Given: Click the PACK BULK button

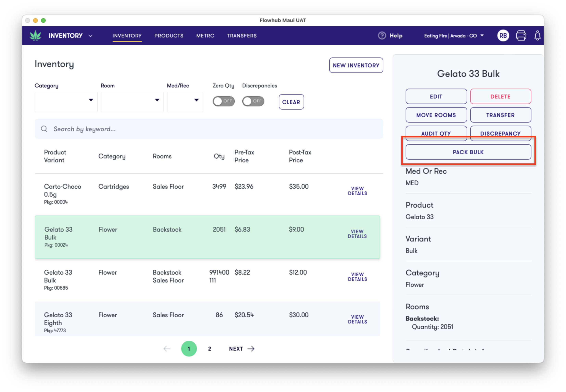Looking at the screenshot, I should pos(468,152).
